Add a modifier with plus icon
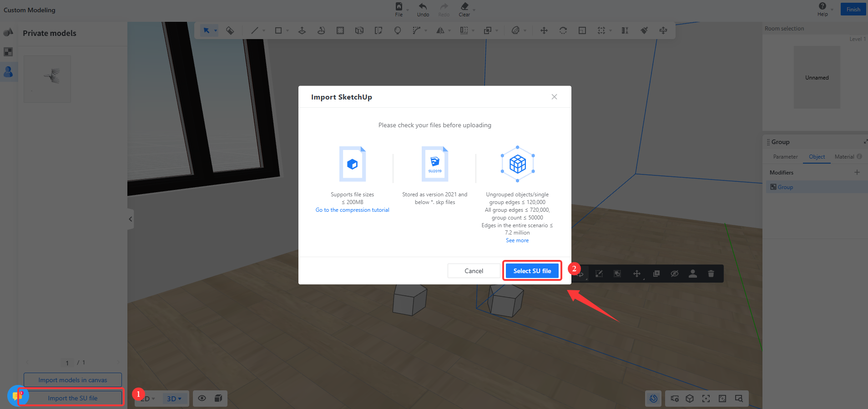This screenshot has height=409, width=868. point(857,172)
